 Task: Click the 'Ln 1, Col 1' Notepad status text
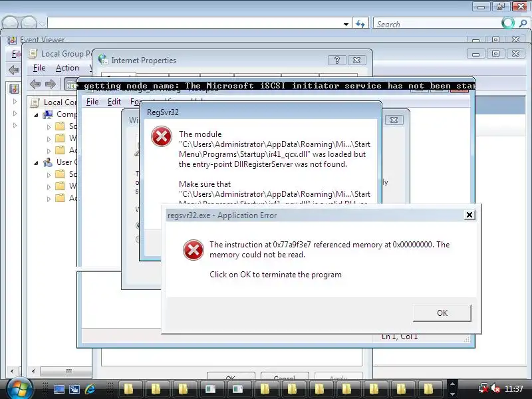[400, 336]
